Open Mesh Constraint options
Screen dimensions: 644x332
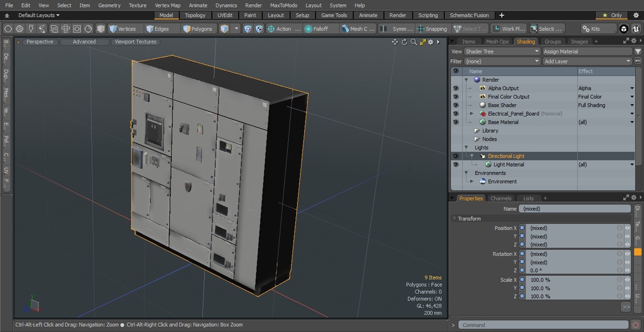point(358,29)
